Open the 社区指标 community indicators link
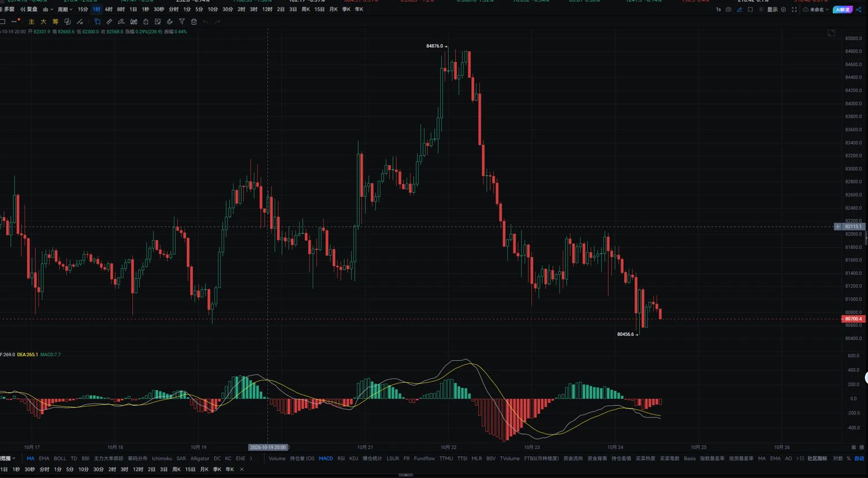 tap(817, 458)
